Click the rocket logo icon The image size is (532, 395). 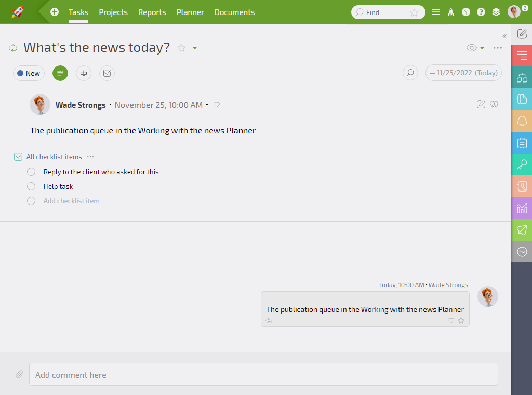[18, 12]
